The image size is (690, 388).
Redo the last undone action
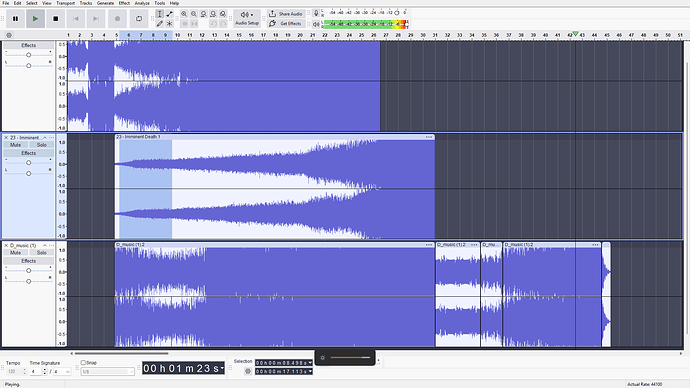(223, 24)
